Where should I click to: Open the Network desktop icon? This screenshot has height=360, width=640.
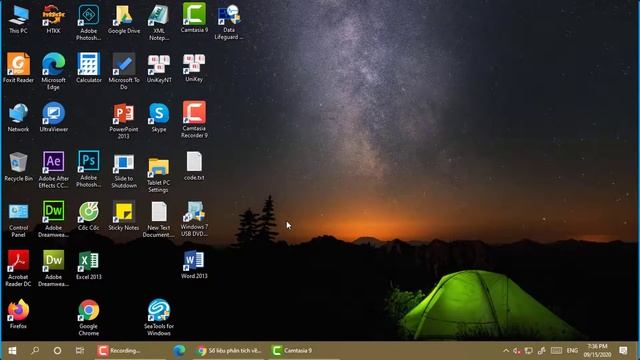click(x=18, y=118)
